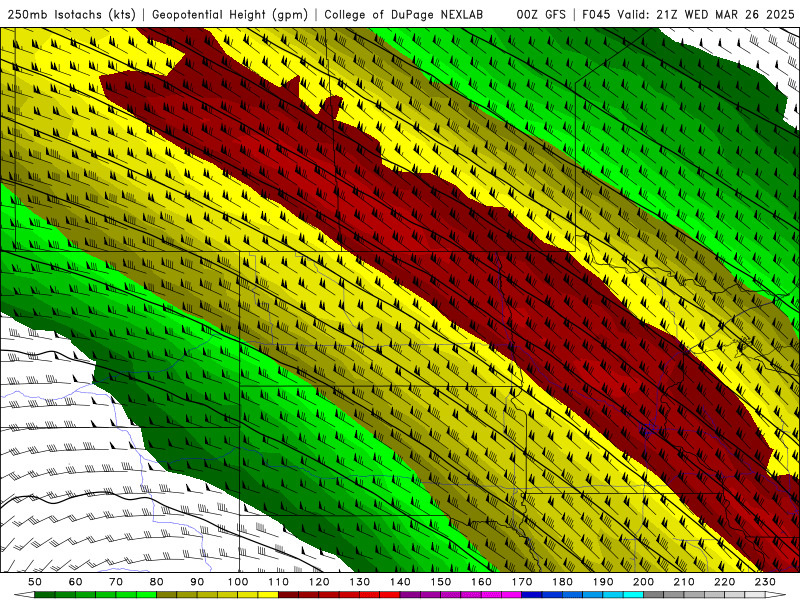Click the '250mb Isotachs (kts)' title text

(71, 14)
